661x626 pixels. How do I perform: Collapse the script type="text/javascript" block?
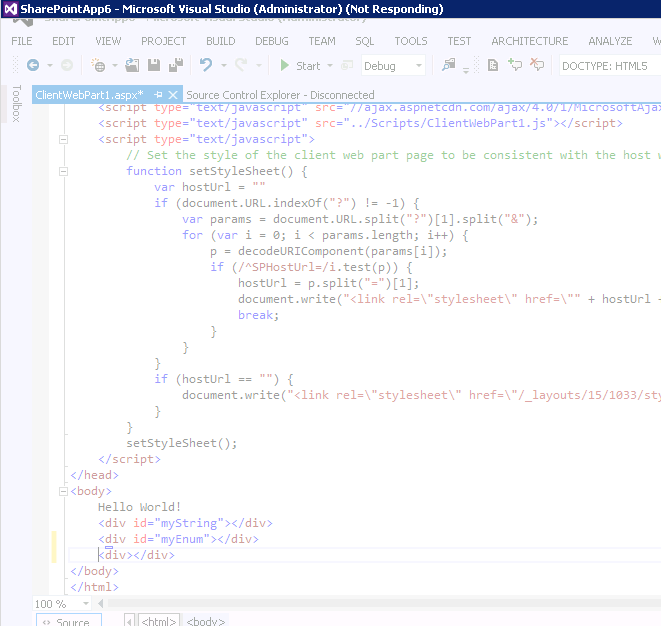[63, 140]
